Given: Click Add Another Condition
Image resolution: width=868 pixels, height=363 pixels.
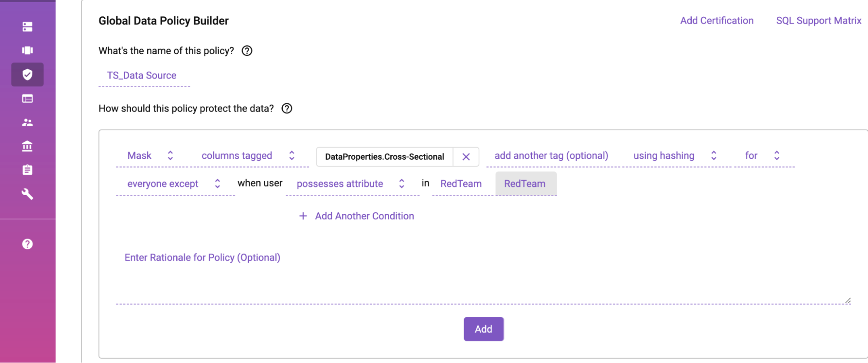Looking at the screenshot, I should (x=356, y=216).
